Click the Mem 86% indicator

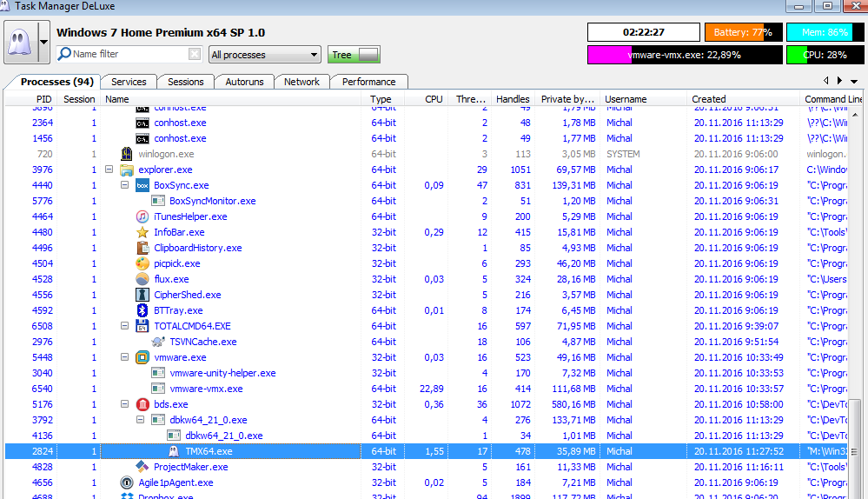pos(825,32)
